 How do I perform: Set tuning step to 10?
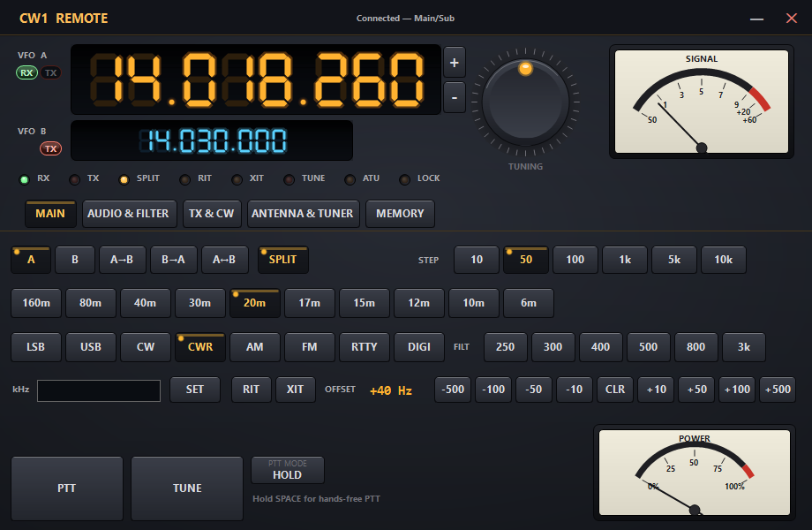point(477,260)
